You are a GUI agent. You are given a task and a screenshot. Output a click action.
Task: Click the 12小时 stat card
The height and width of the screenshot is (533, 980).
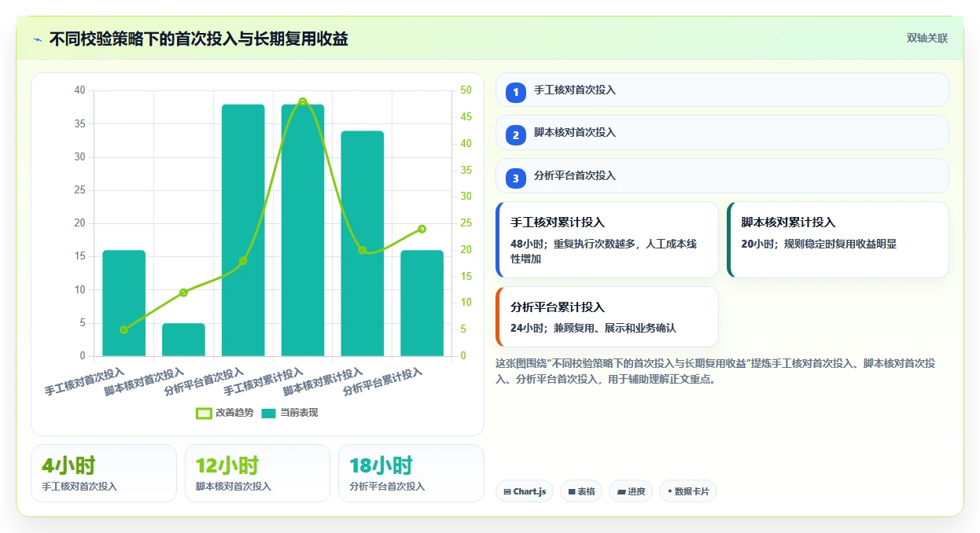pyautogui.click(x=257, y=473)
